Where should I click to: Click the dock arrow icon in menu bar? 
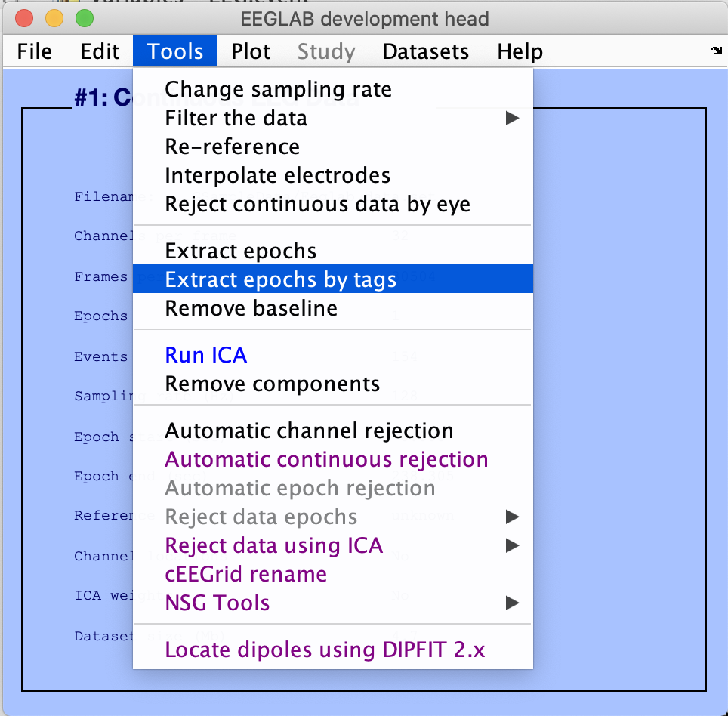pyautogui.click(x=717, y=50)
